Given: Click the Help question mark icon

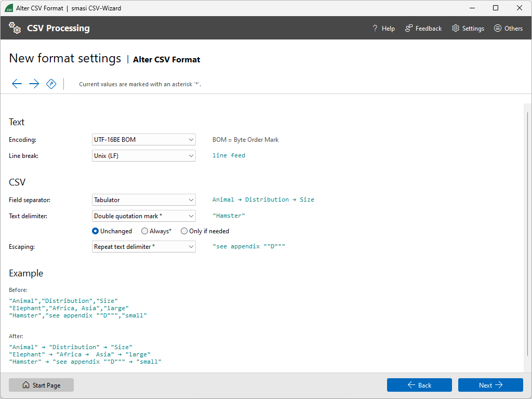Looking at the screenshot, I should point(375,28).
